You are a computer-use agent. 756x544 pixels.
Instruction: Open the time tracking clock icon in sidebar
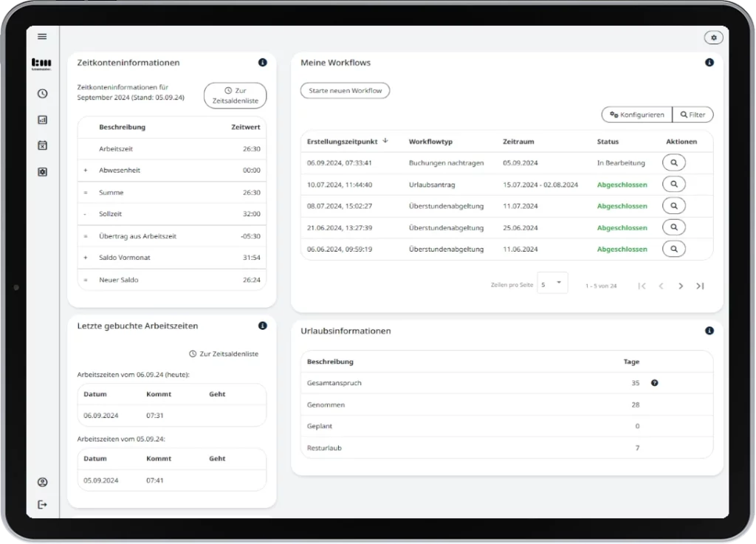[42, 94]
